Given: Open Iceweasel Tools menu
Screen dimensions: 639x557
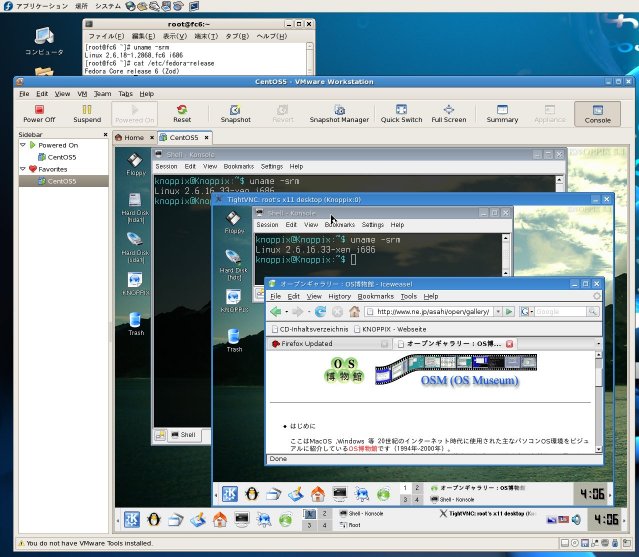Looking at the screenshot, I should click(x=408, y=296).
